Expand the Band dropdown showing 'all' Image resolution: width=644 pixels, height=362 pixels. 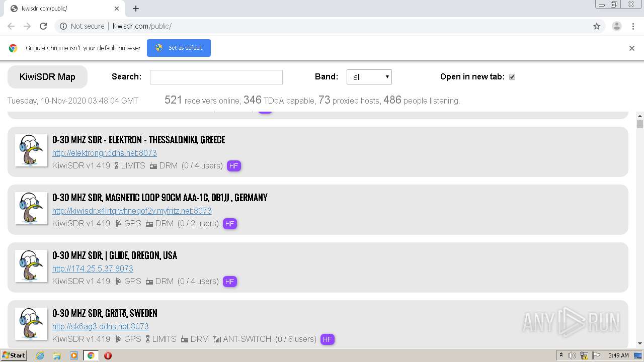point(369,77)
